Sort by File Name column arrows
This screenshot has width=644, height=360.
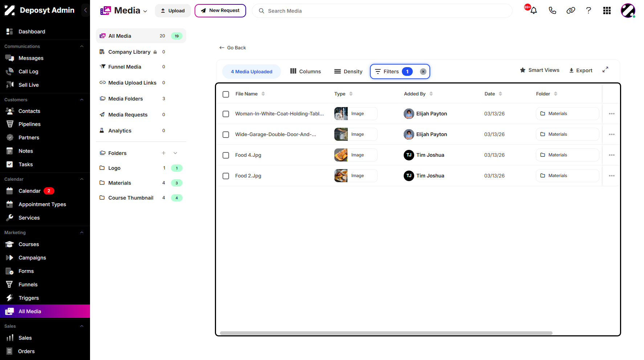tap(263, 94)
